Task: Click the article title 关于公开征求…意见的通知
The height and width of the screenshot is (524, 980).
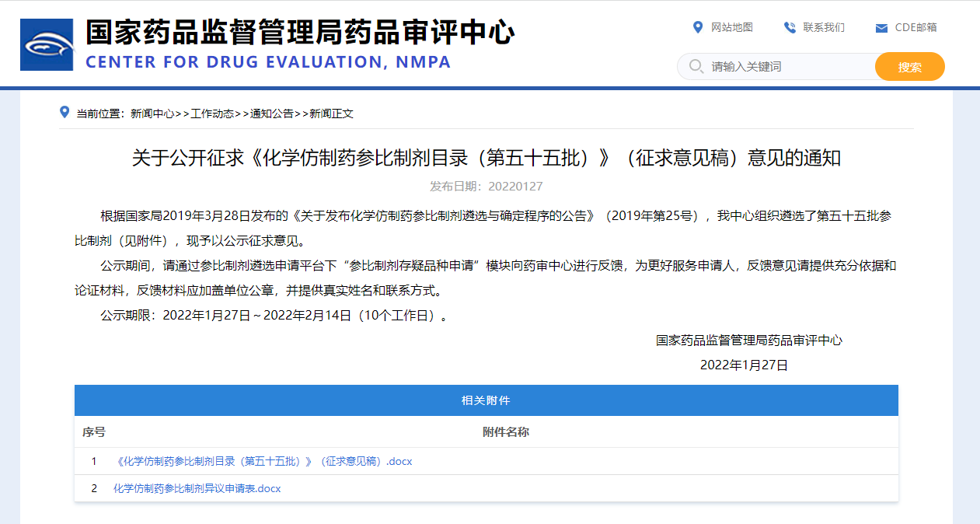Action: pyautogui.click(x=487, y=159)
